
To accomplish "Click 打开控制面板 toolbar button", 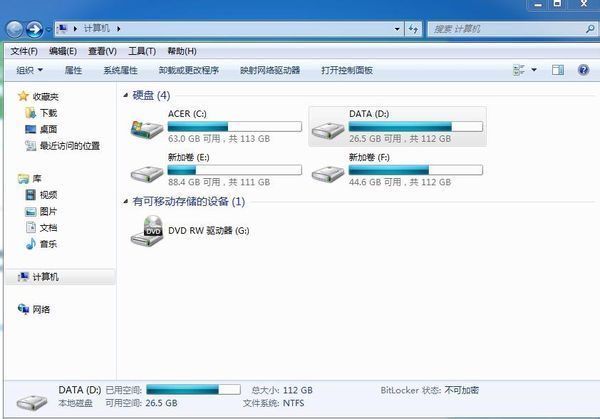I will [x=347, y=70].
